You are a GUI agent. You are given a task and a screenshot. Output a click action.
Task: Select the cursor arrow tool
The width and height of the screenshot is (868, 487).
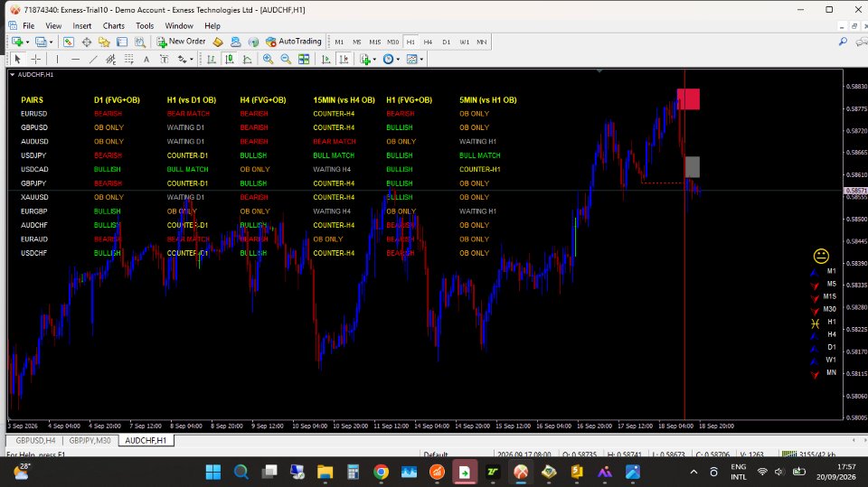pos(17,60)
